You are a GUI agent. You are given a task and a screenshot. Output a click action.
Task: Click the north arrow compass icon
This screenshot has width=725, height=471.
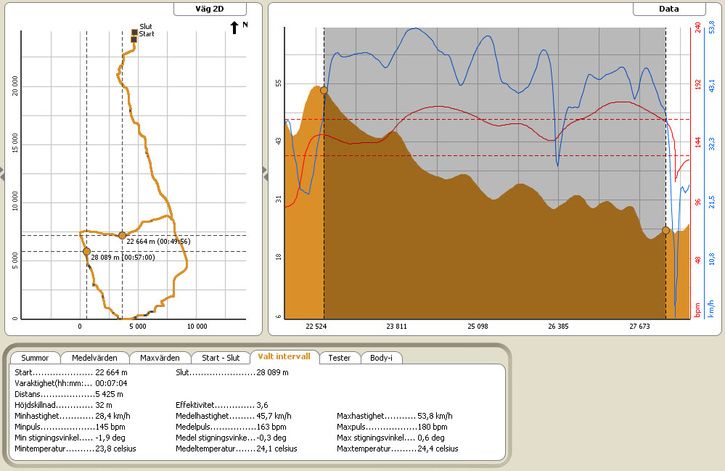pyautogui.click(x=234, y=27)
